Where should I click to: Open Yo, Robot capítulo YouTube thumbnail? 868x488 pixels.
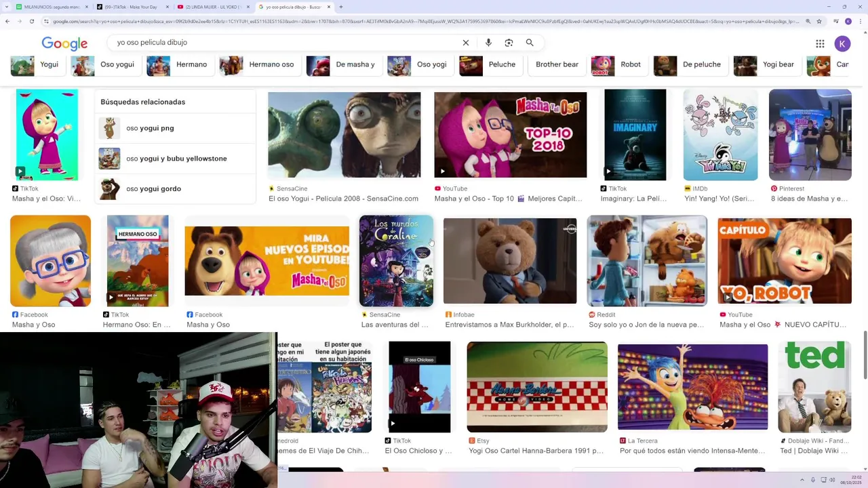coord(785,261)
